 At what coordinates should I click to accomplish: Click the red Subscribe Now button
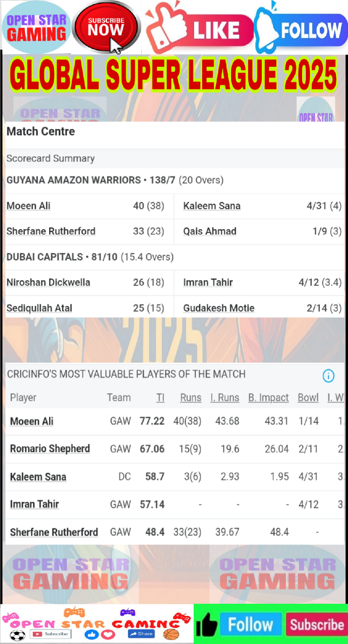point(106,27)
